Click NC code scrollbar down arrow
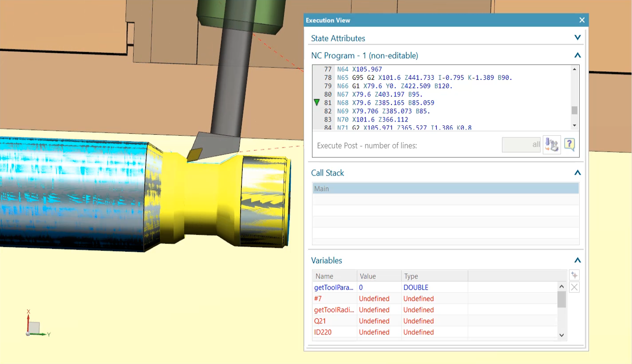 pyautogui.click(x=574, y=126)
